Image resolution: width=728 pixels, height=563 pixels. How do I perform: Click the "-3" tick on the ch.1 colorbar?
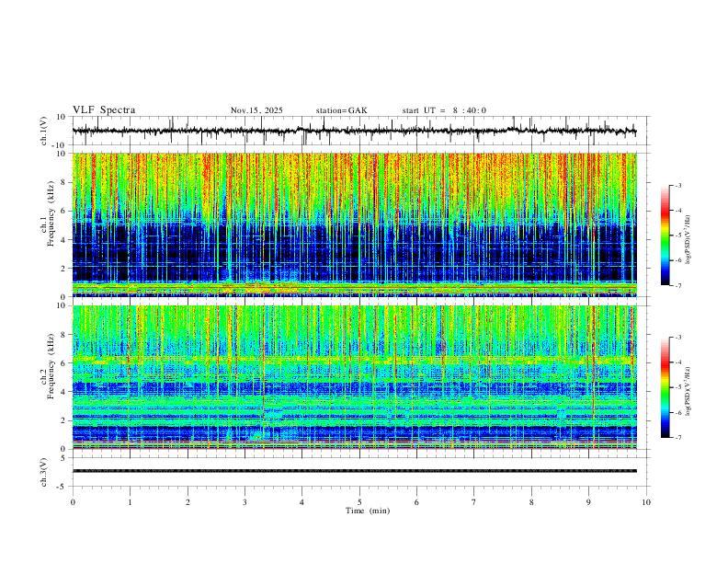click(x=677, y=185)
